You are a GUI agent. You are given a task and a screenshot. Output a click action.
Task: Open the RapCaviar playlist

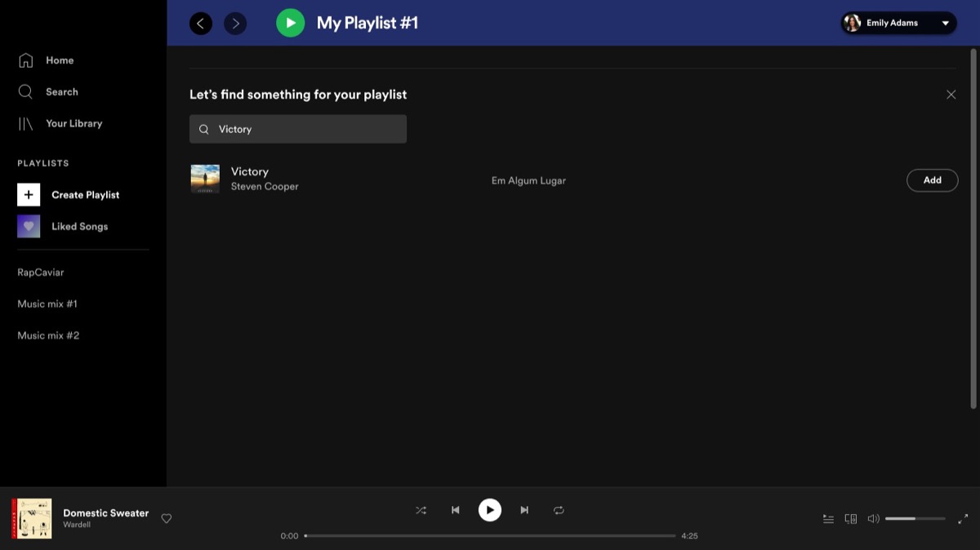tap(41, 272)
